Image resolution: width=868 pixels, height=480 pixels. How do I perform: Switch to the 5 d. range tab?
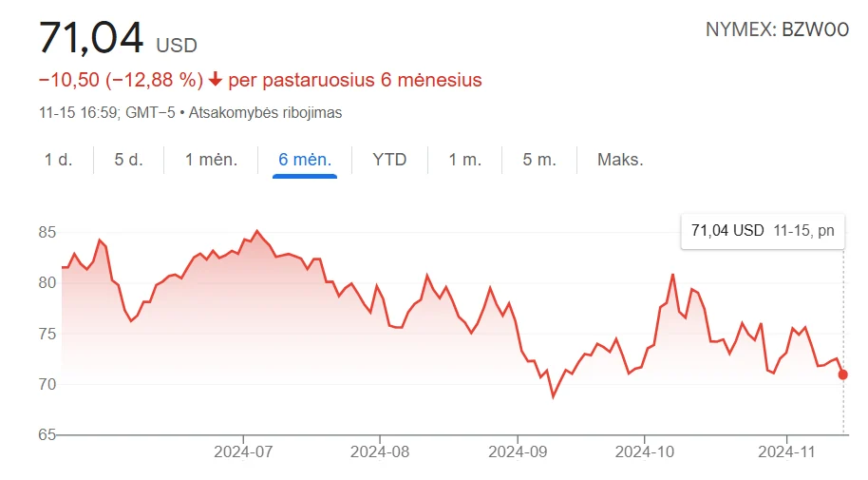click(128, 160)
